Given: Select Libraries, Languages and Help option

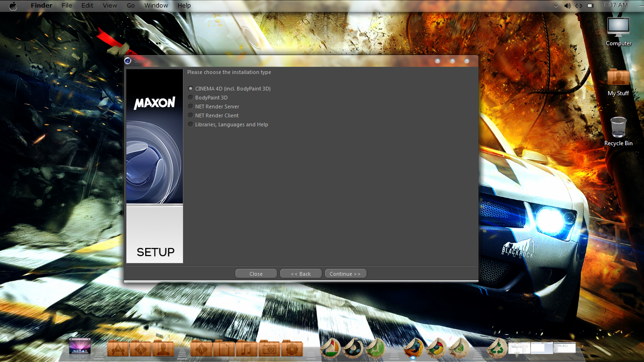Looking at the screenshot, I should coord(228,124).
